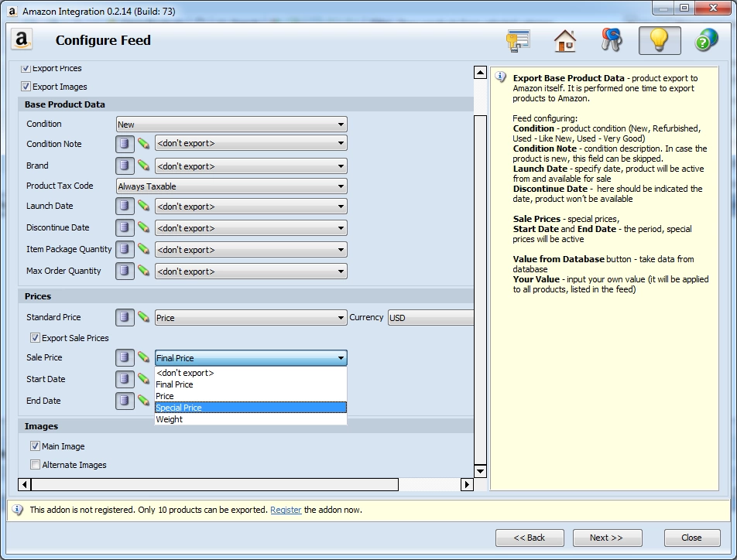Open the keys registration icon

pyautogui.click(x=612, y=40)
